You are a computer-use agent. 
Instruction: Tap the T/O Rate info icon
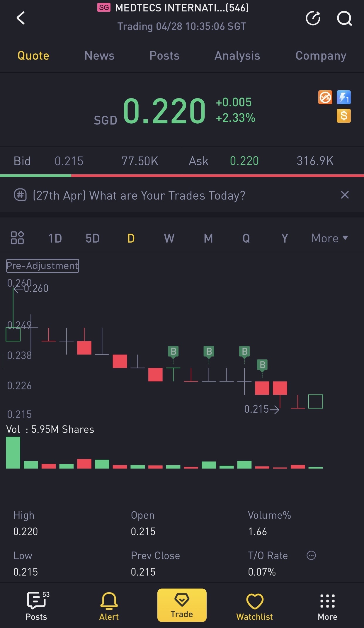point(311,555)
